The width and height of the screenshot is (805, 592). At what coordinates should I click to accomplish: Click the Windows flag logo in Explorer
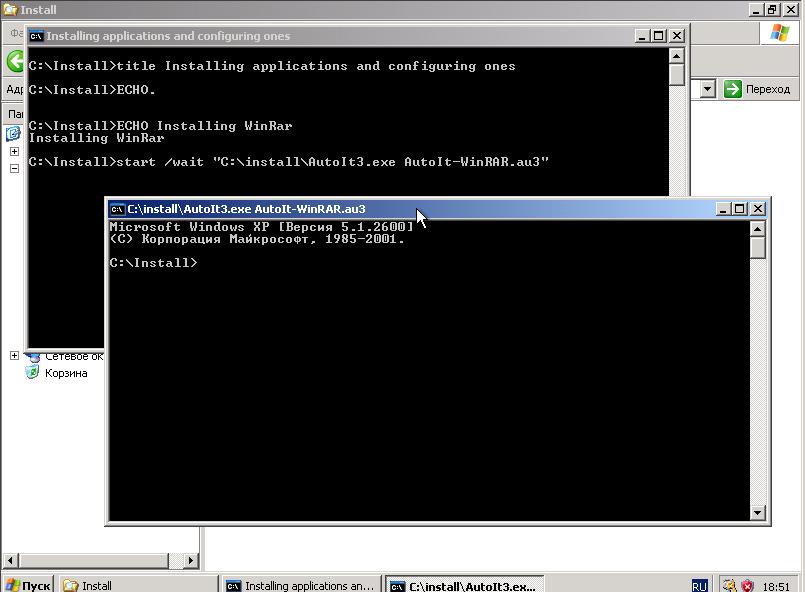(779, 32)
